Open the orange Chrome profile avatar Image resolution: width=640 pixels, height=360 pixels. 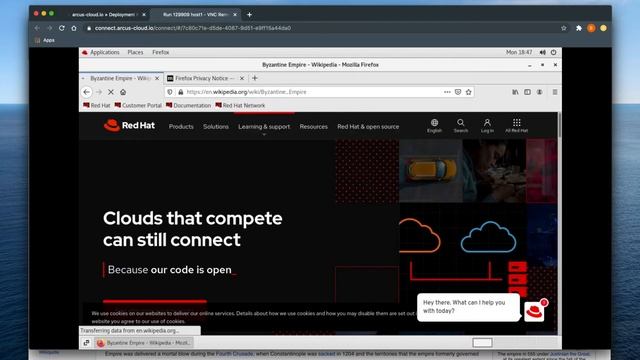(x=591, y=28)
